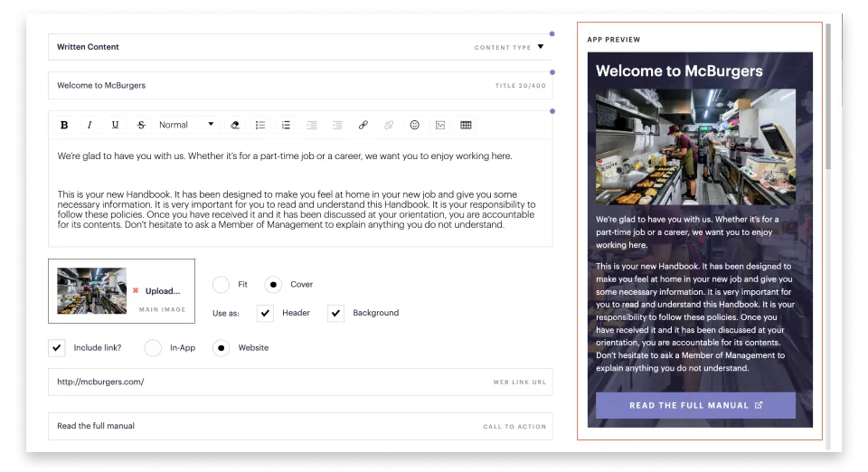868x472 pixels.
Task: Click into the body text editor area
Action: [300, 191]
